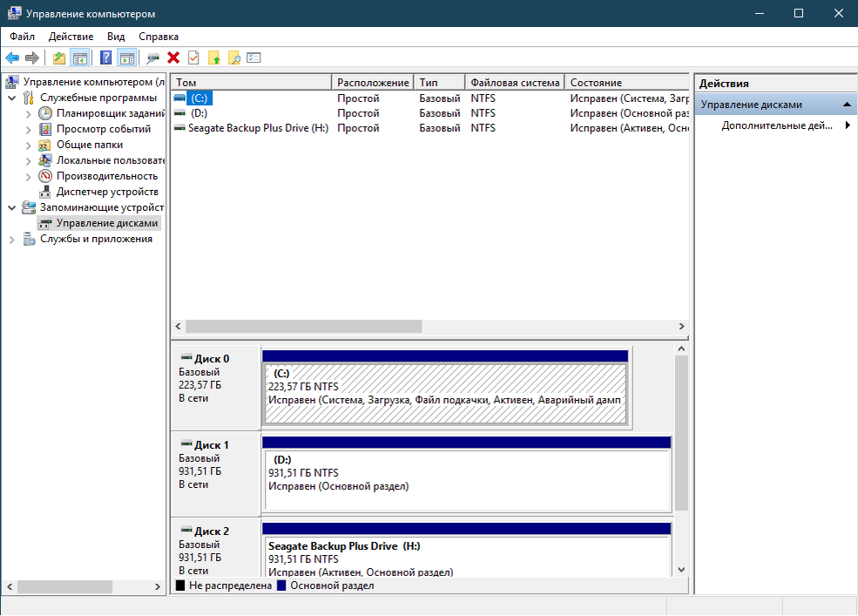
Task: Click the volume list scroll right arrow
Action: click(681, 327)
